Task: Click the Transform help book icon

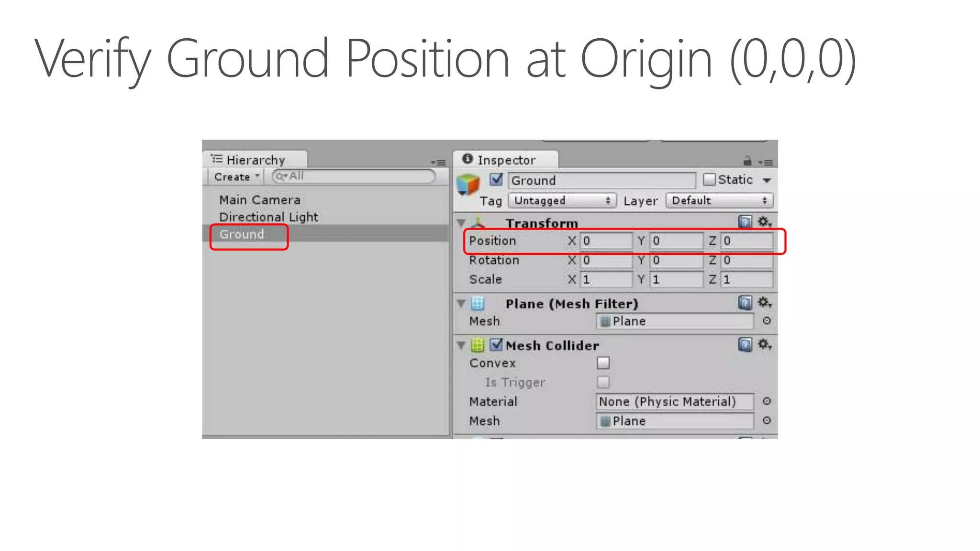Action: point(745,222)
